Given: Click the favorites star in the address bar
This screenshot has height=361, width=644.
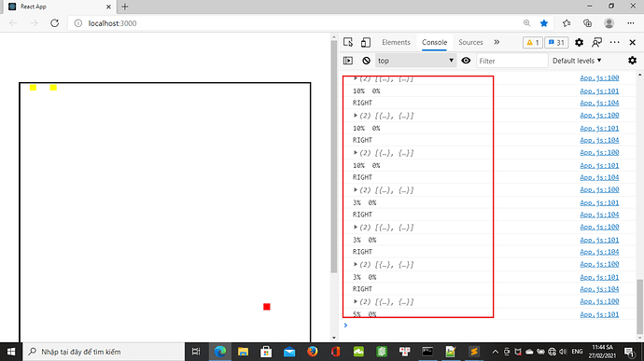Looking at the screenshot, I should click(544, 23).
